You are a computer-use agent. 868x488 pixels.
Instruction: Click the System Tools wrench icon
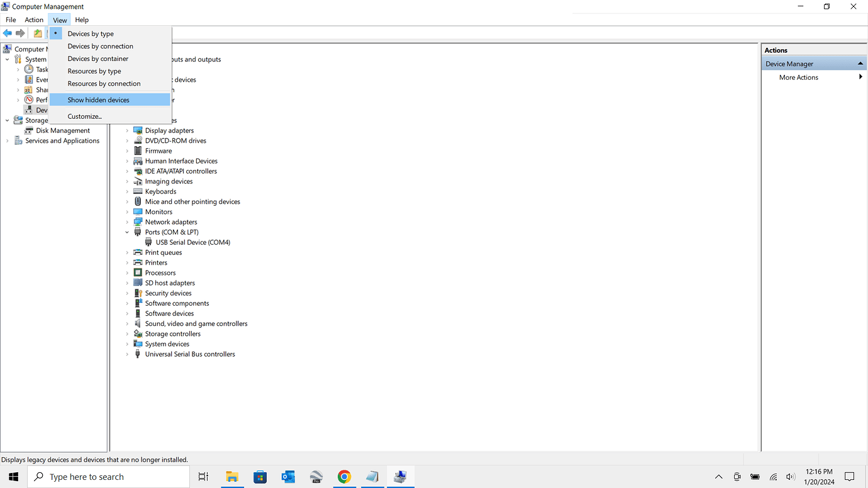coord(18,59)
